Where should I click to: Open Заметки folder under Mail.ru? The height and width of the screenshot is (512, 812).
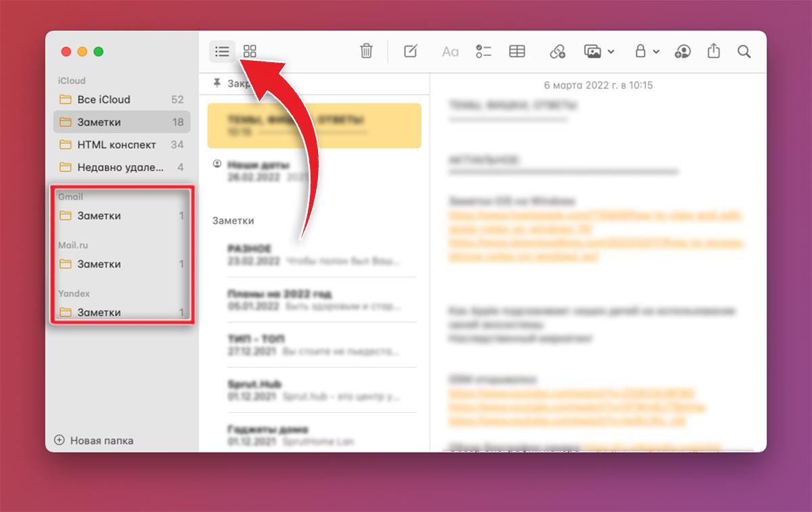(122, 264)
